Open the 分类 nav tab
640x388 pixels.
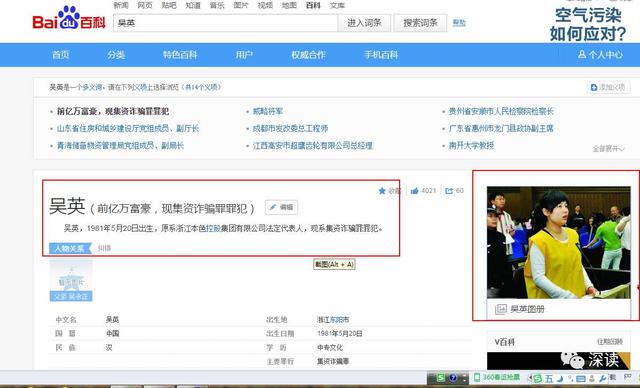pos(116,55)
